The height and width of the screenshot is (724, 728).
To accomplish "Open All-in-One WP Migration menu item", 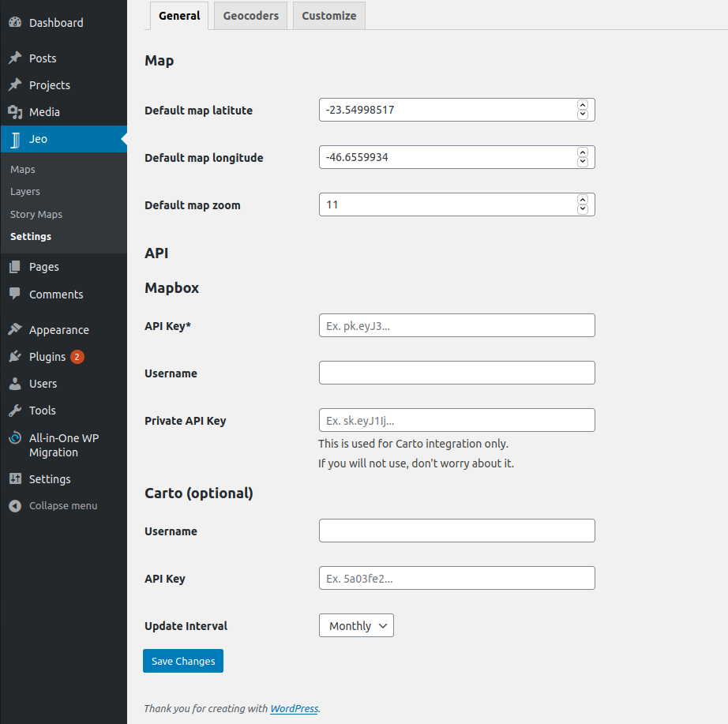I will coord(64,445).
